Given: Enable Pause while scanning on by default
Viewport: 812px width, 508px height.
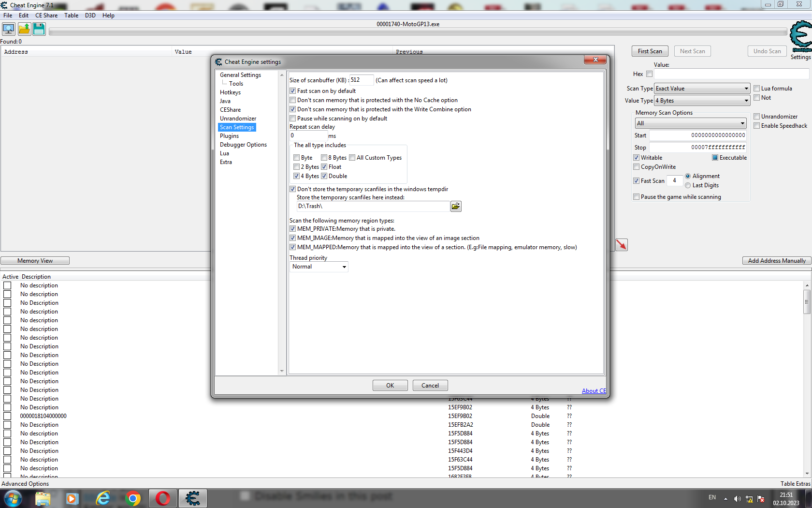Looking at the screenshot, I should point(293,119).
